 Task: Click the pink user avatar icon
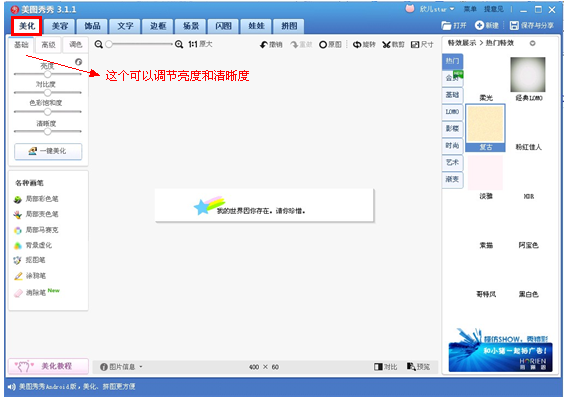410,8
